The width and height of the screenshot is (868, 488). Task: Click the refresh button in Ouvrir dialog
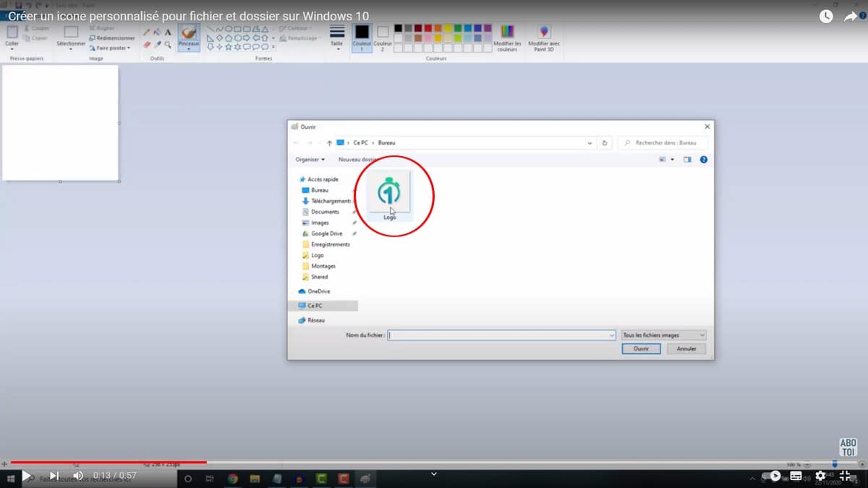click(605, 143)
